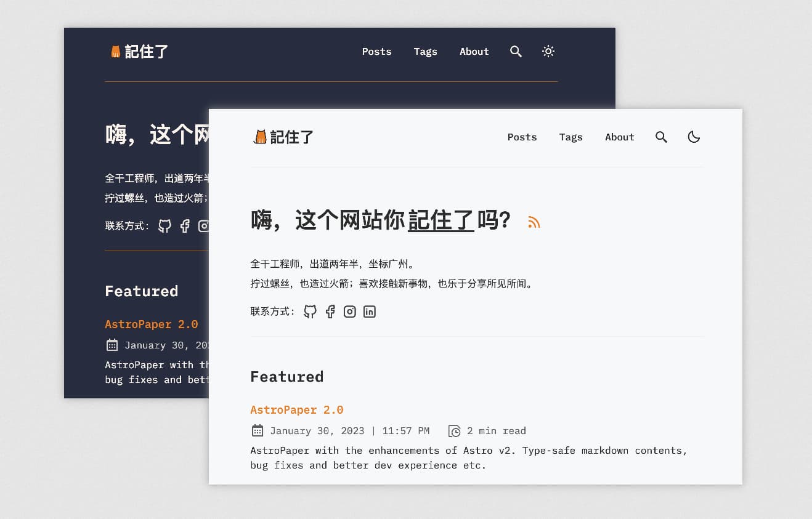Open the GitHub icon in the light page
Viewport: 812px width, 519px height.
tap(311, 312)
